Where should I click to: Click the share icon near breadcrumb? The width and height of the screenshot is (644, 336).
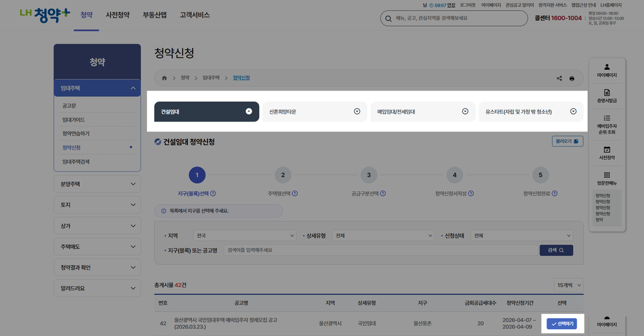559,78
